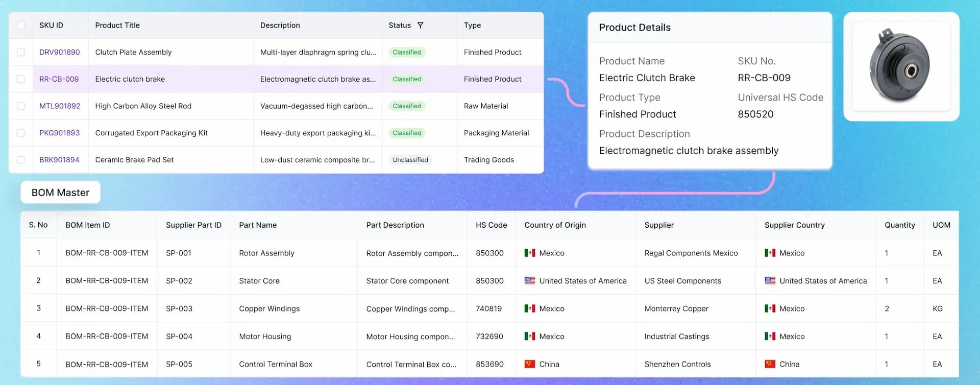Screen dimensions: 980x385
Task: Click the Product Title column header
Action: 117,25
